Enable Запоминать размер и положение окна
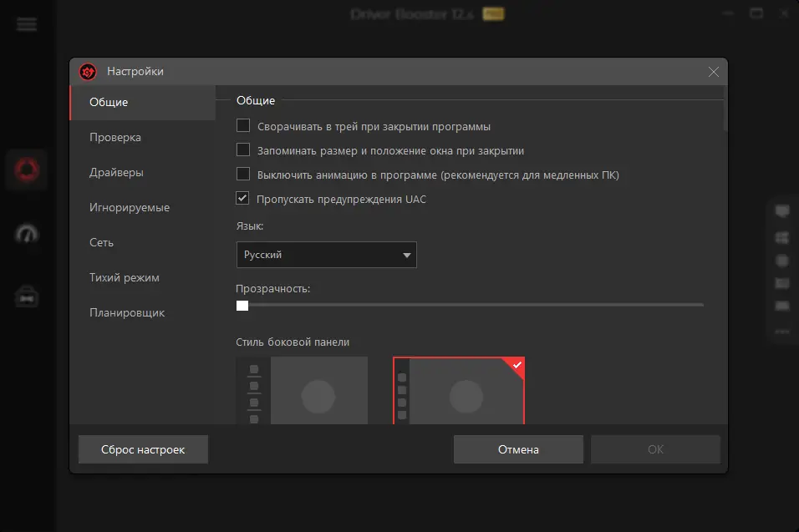The width and height of the screenshot is (799, 532). coord(243,149)
